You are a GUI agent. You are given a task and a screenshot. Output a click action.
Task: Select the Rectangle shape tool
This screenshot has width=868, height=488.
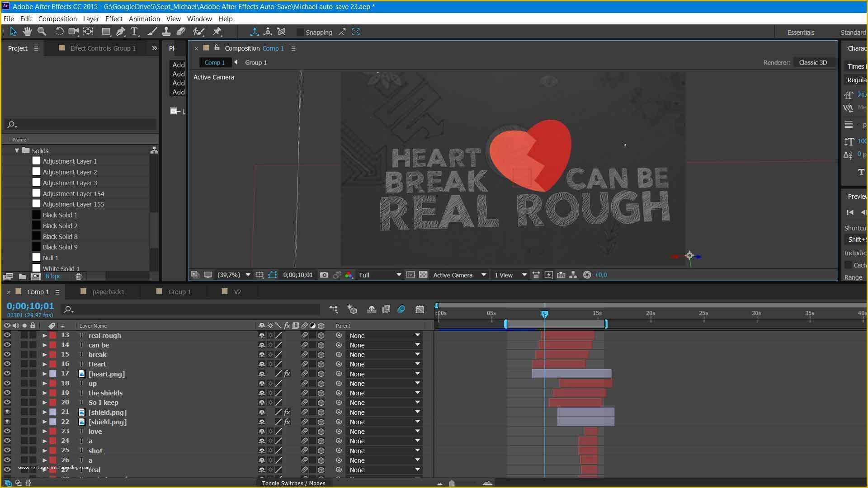(x=106, y=32)
